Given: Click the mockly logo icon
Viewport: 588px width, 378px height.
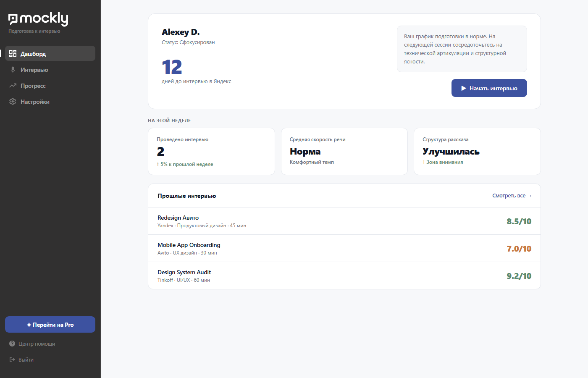Looking at the screenshot, I should point(13,19).
